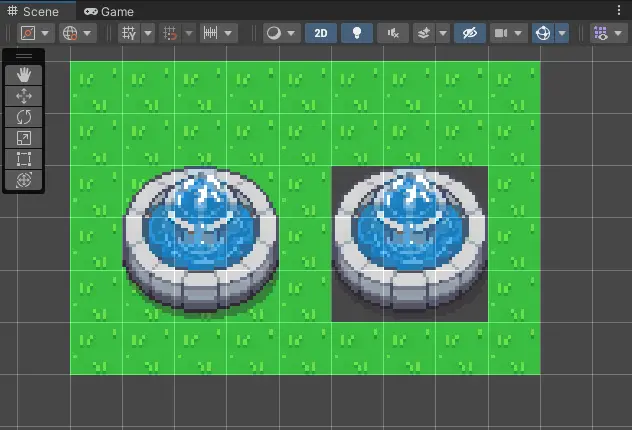
Task: Open the grid snapping dropdown arrow
Action: (189, 33)
